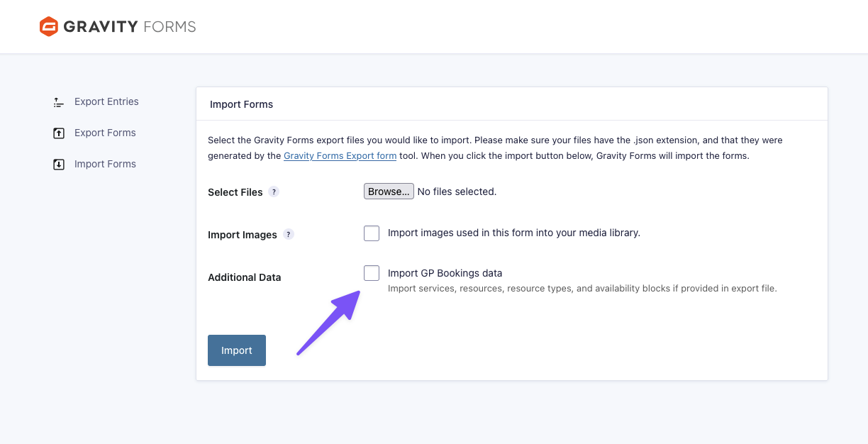
Task: Click the Export Entries sidebar icon
Action: coord(59,102)
